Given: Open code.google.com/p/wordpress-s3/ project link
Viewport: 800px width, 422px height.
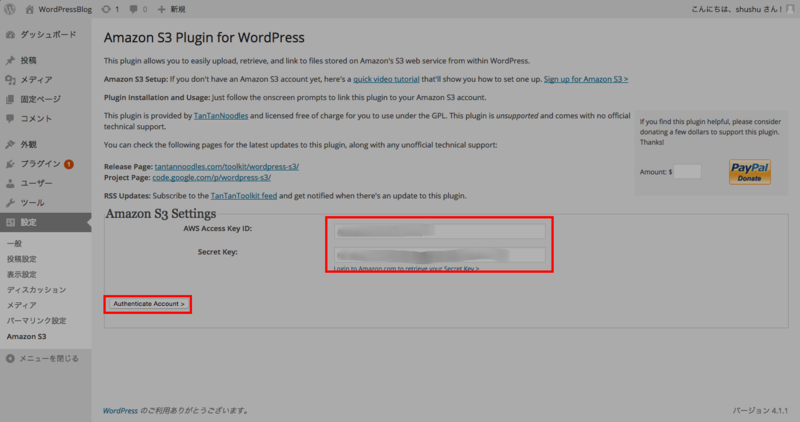Looking at the screenshot, I should [212, 178].
